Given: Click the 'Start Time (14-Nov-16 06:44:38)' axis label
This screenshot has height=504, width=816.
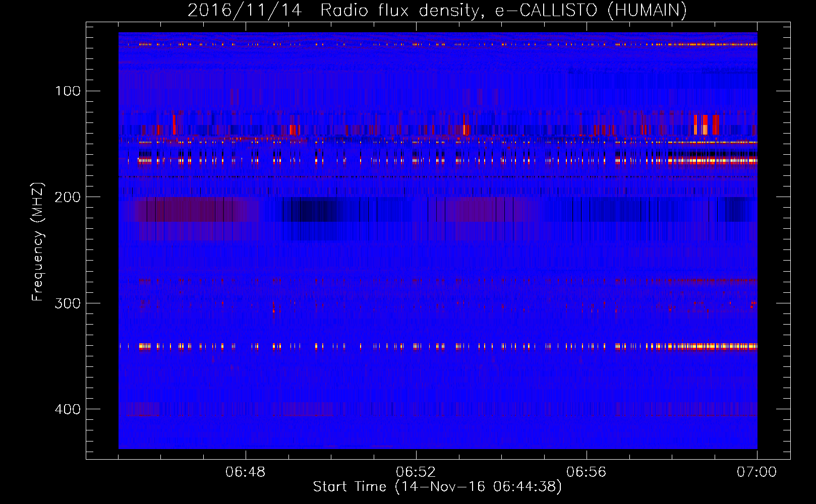Looking at the screenshot, I should coord(437,487).
